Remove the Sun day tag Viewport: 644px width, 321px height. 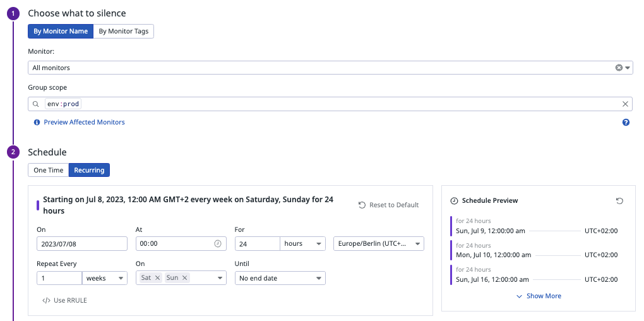click(x=184, y=278)
